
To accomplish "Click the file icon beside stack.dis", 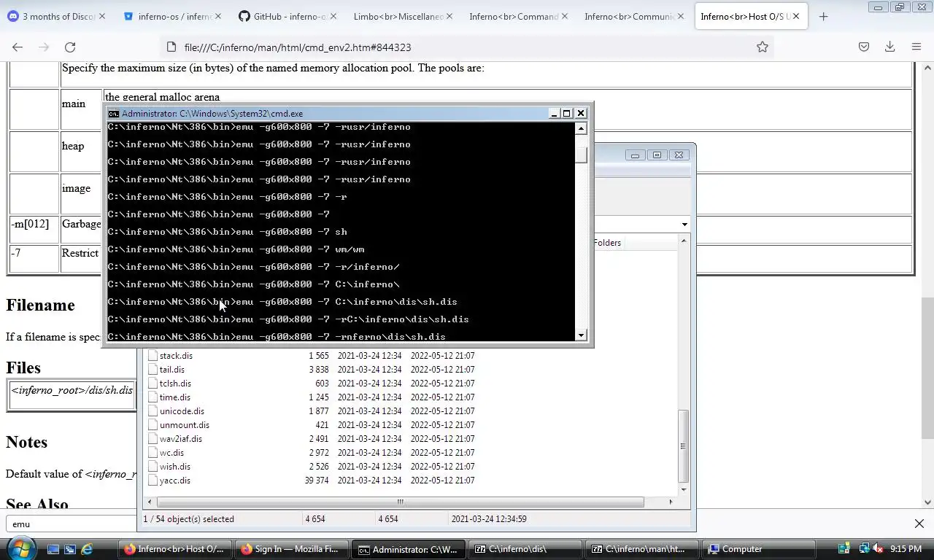I will tap(153, 356).
